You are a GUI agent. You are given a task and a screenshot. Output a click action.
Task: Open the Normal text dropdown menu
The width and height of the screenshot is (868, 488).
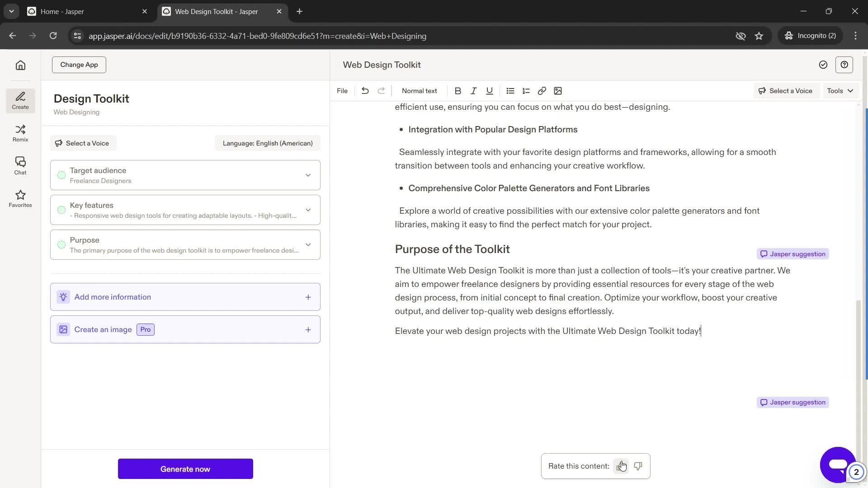[420, 90]
